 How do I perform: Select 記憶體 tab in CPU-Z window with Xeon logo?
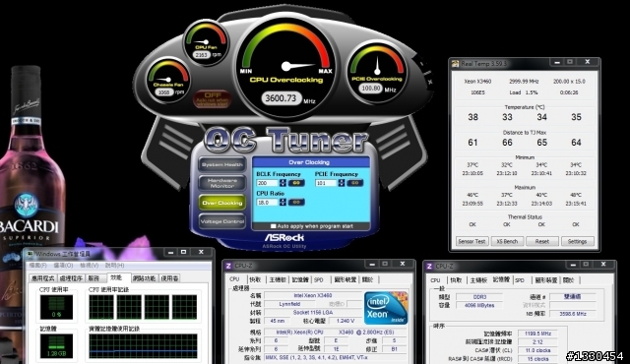299,279
